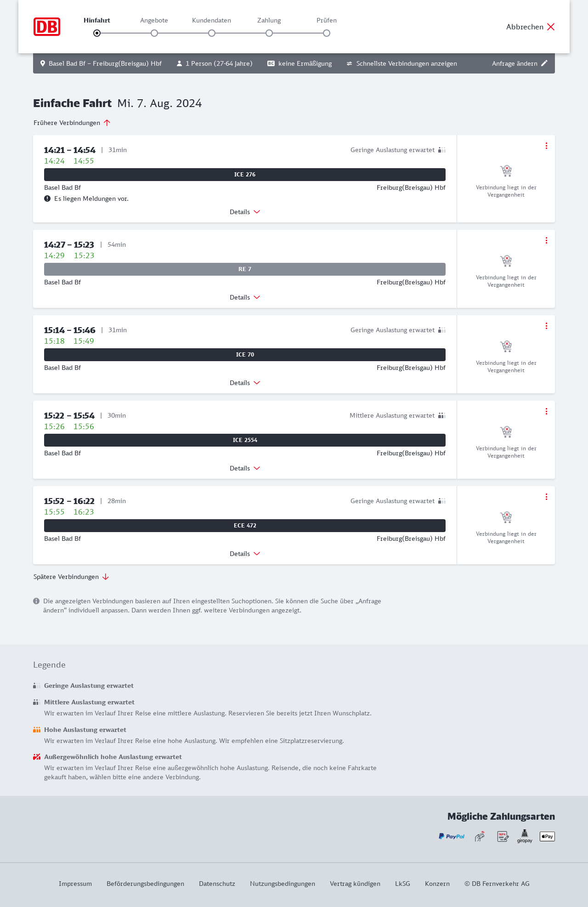This screenshot has width=588, height=907.
Task: Expand Details for ICE 2554 connection
Action: click(x=245, y=468)
